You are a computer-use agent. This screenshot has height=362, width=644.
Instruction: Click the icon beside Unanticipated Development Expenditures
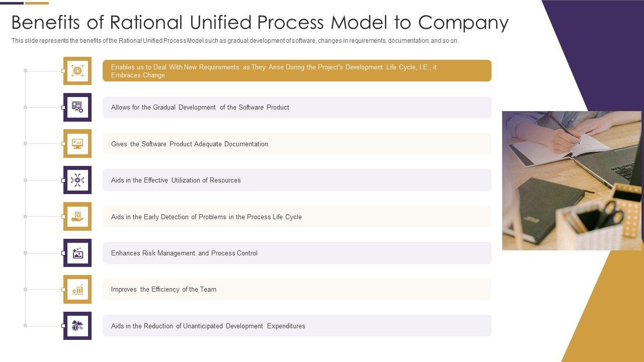[x=77, y=326]
